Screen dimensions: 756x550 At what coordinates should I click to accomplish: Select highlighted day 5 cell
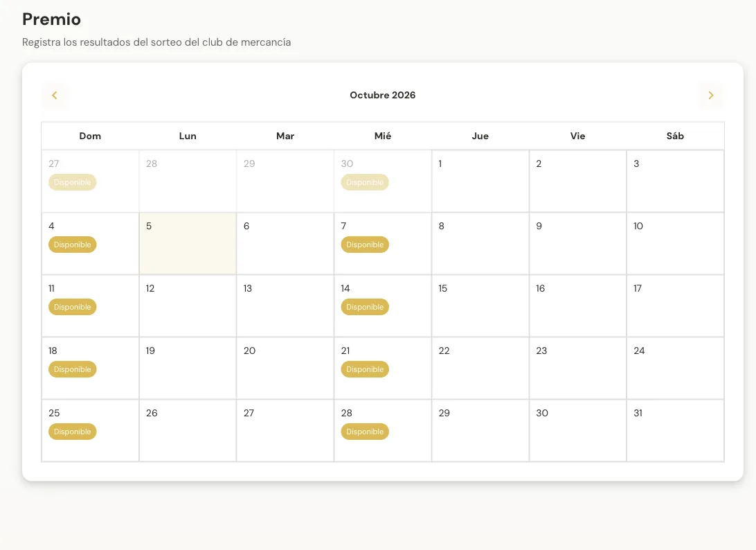point(188,244)
